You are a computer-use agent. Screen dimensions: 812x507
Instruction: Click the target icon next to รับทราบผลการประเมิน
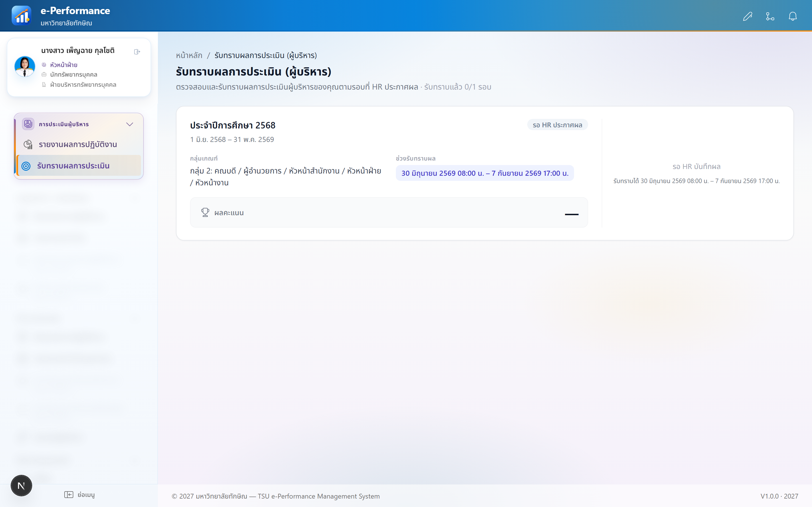click(26, 166)
